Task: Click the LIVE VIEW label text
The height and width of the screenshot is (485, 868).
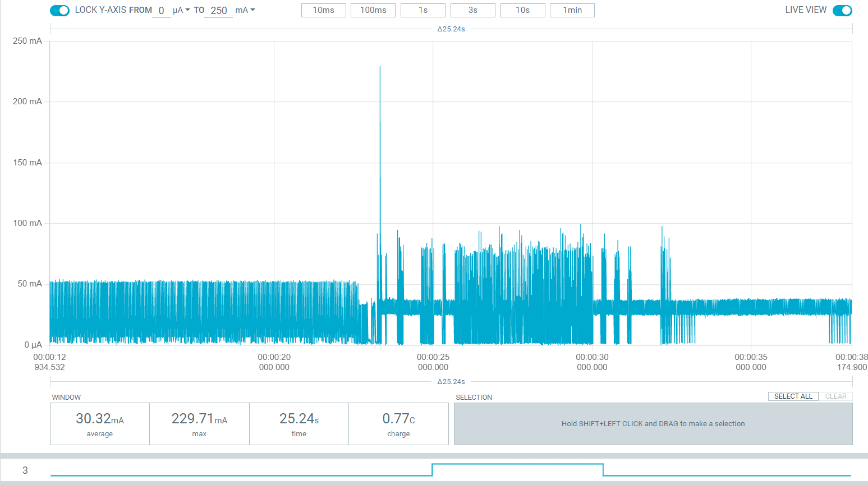Action: (806, 10)
